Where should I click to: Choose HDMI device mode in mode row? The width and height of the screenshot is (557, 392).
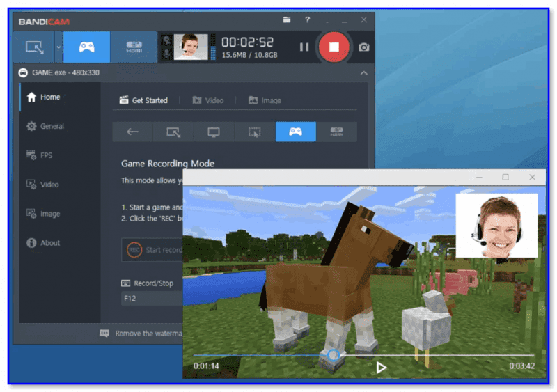pyautogui.click(x=337, y=132)
